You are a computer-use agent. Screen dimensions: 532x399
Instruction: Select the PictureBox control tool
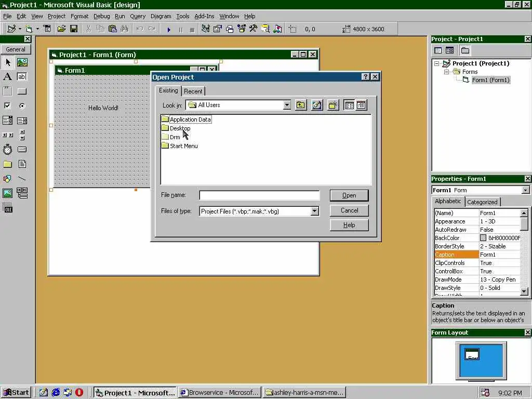22,62
